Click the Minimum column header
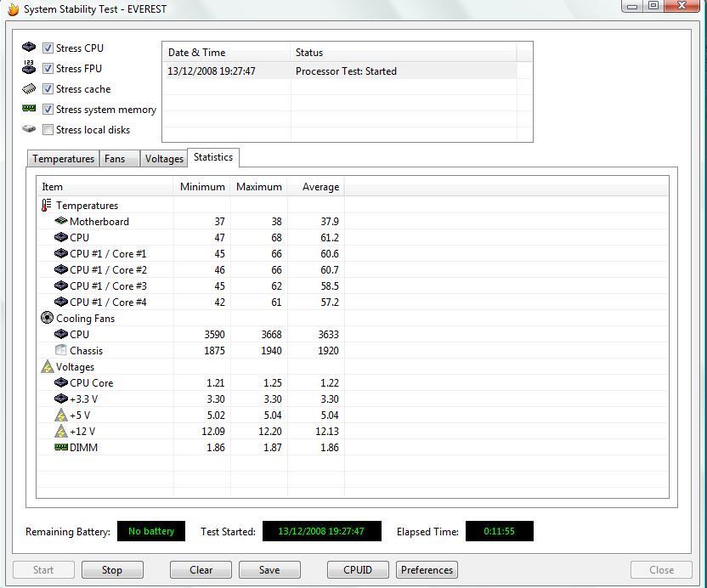The height and width of the screenshot is (588, 707). tap(202, 187)
